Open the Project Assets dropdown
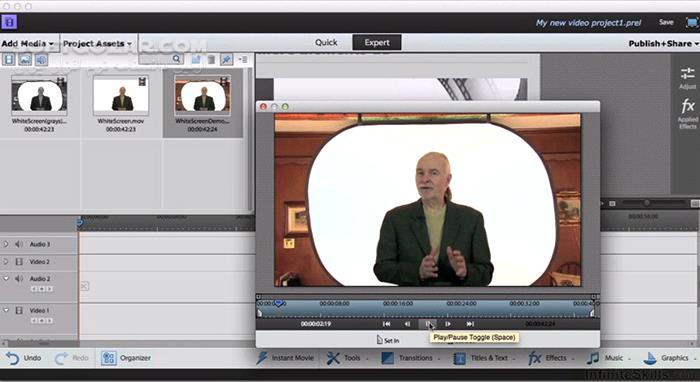Image resolution: width=700 pixels, height=382 pixels. 97,44
